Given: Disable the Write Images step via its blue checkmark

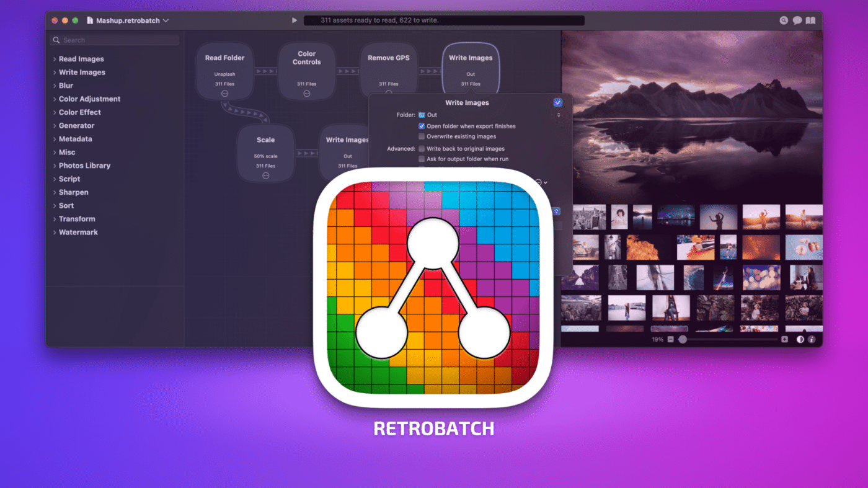Looking at the screenshot, I should point(557,102).
